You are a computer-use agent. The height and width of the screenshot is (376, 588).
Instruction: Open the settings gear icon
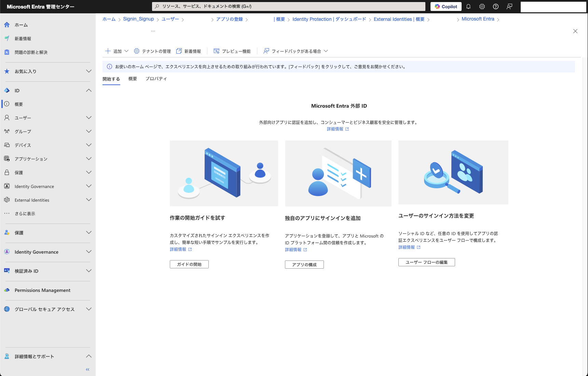point(482,6)
